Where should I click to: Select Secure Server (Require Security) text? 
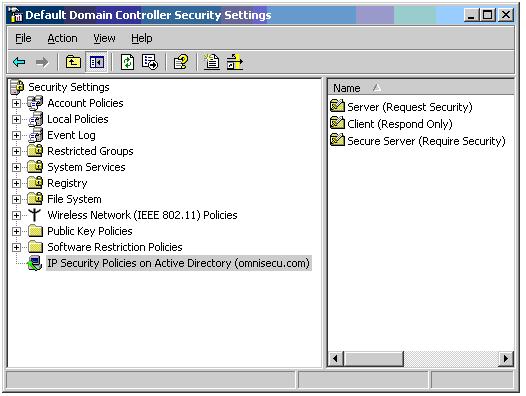pyautogui.click(x=426, y=141)
